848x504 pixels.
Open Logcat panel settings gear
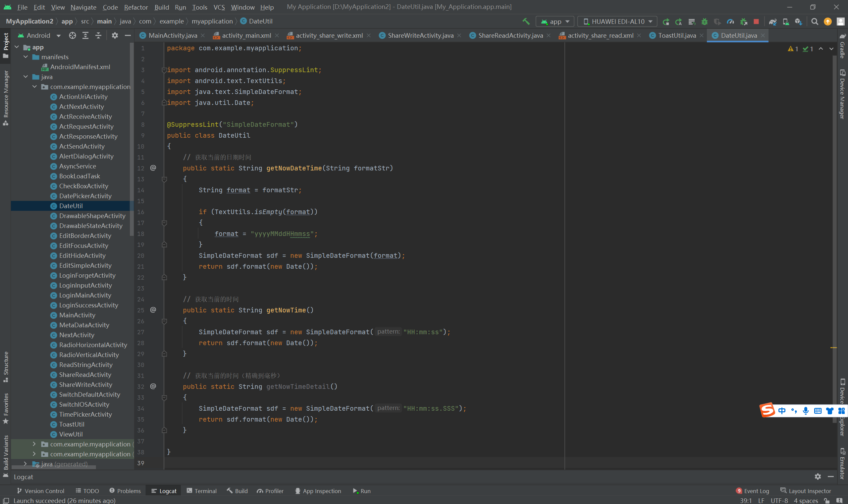coord(818,477)
